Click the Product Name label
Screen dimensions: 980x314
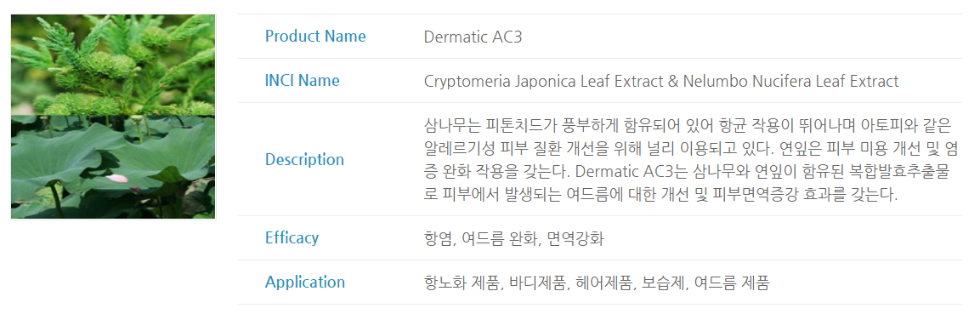(315, 37)
